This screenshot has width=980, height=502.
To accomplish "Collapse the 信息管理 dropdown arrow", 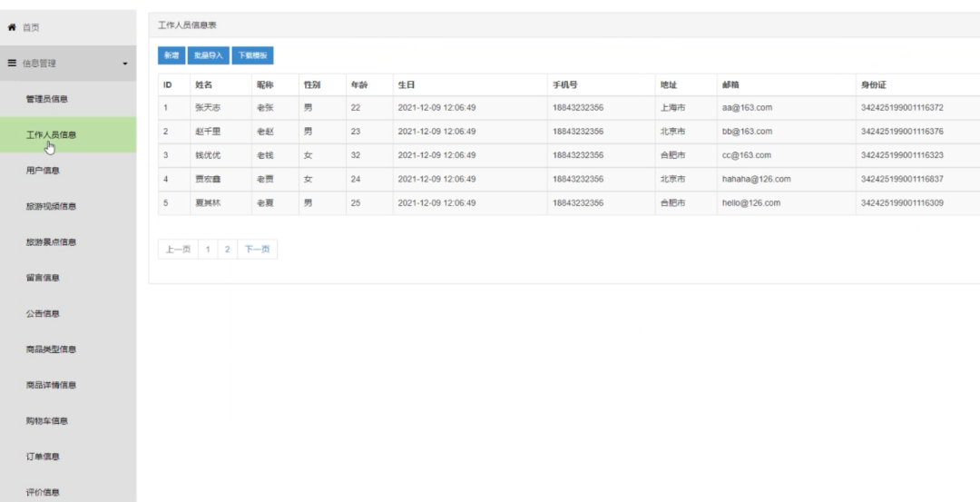I will pyautogui.click(x=125, y=64).
